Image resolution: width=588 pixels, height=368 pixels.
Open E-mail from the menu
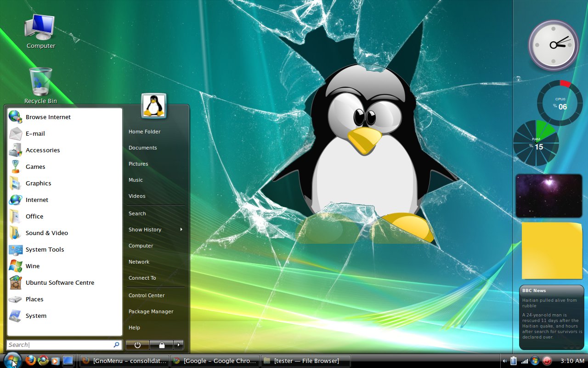[x=65, y=133]
